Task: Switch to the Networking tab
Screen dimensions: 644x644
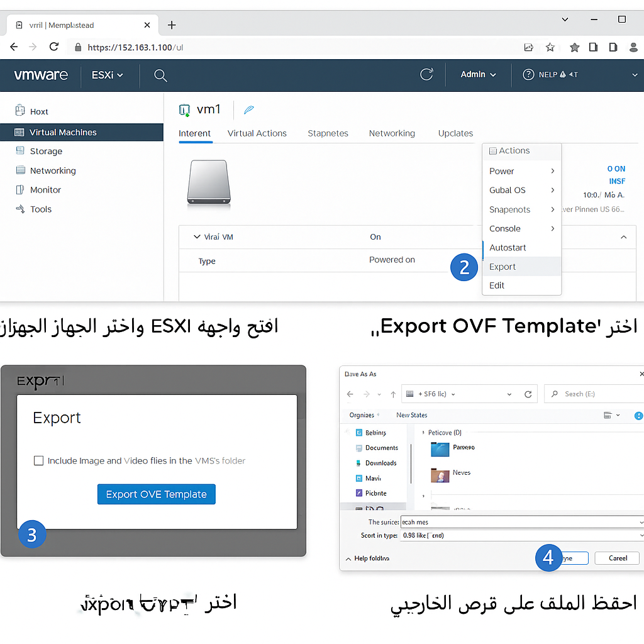Action: (392, 133)
